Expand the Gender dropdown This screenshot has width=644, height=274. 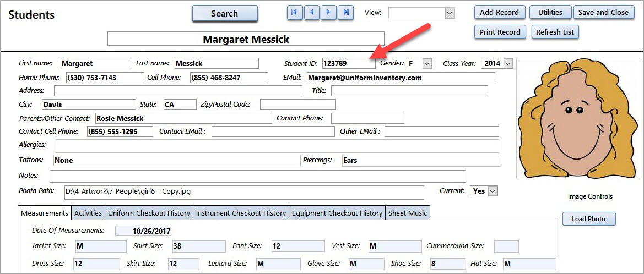click(427, 63)
